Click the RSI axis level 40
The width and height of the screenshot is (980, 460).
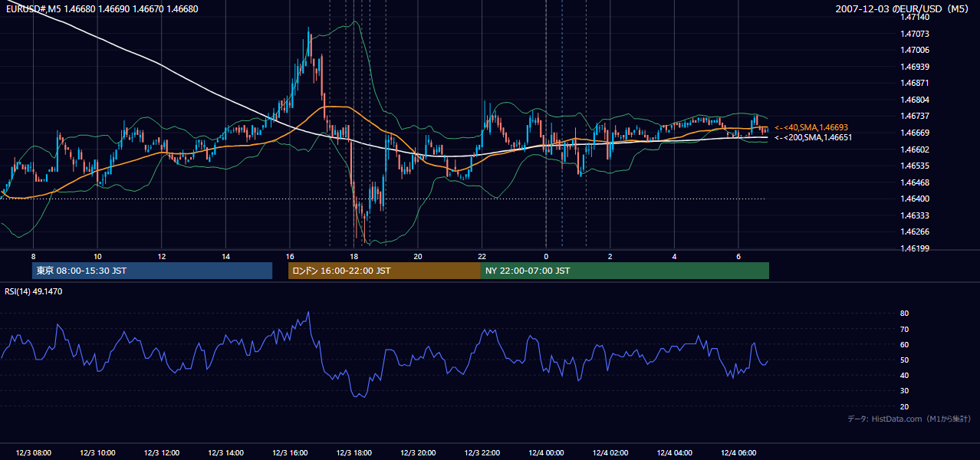click(x=905, y=375)
